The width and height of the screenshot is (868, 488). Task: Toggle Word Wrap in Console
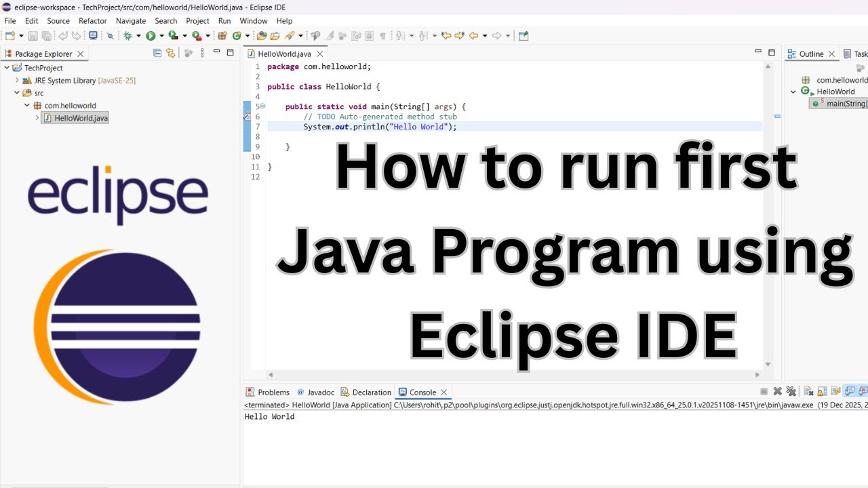click(x=835, y=391)
